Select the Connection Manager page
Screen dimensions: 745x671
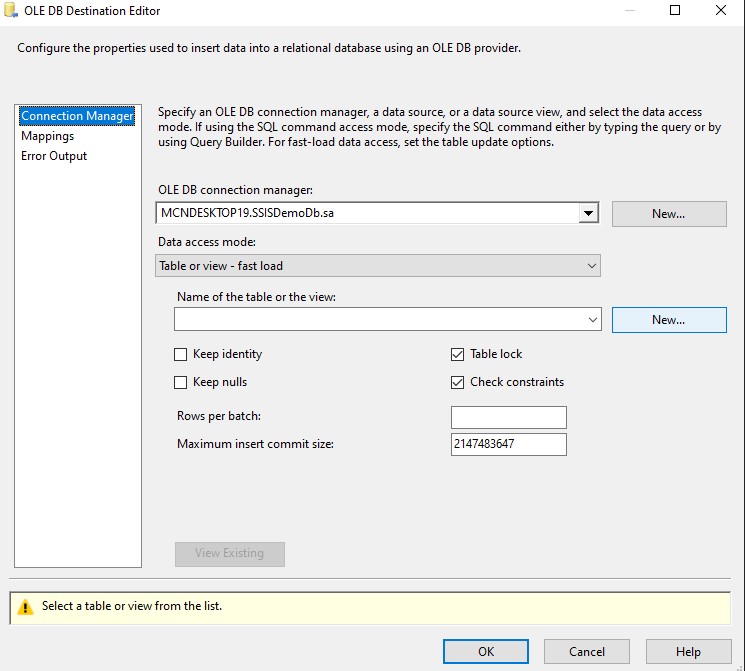click(x=77, y=116)
